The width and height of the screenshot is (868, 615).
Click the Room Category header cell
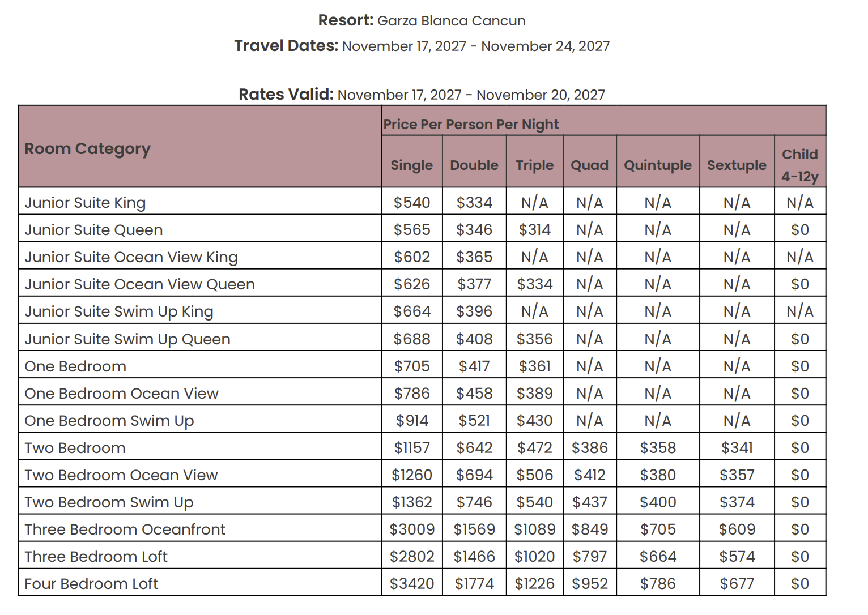coord(200,147)
